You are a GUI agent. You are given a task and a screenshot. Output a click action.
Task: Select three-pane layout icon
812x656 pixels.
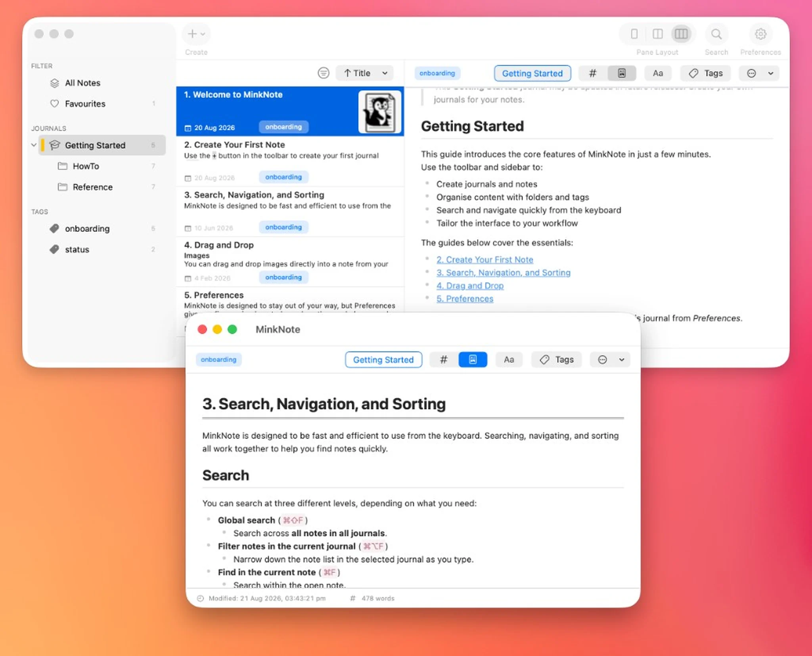click(x=681, y=34)
